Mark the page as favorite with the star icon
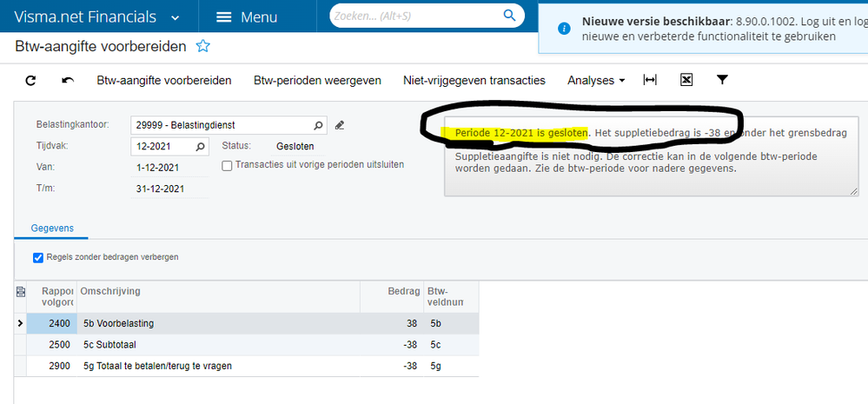 coord(203,47)
